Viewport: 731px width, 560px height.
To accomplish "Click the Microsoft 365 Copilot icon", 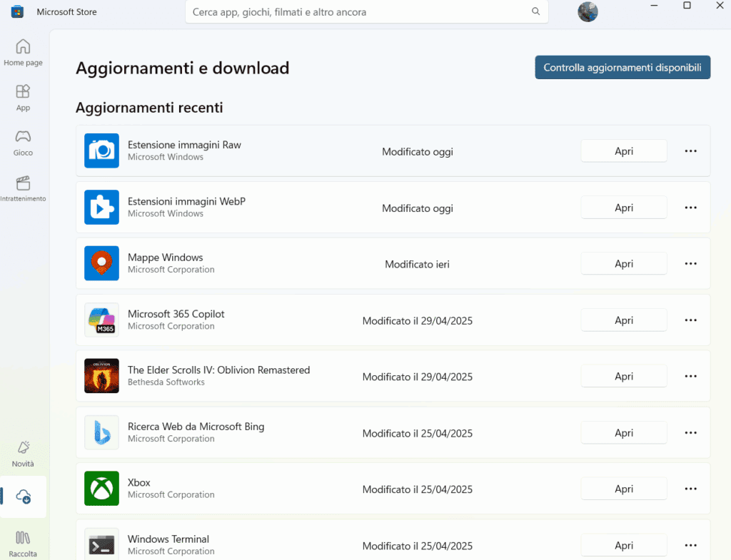I will click(x=101, y=320).
